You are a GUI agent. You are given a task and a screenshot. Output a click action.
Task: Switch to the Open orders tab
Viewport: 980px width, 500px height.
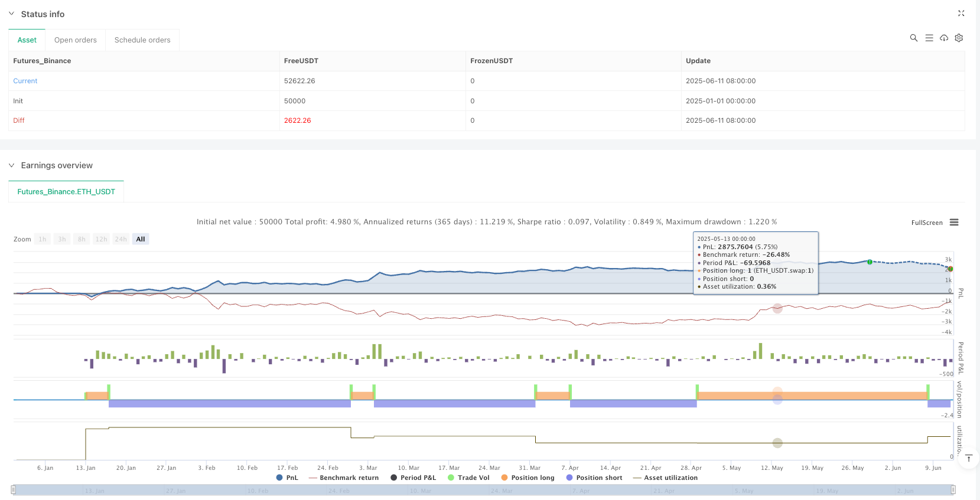click(76, 40)
